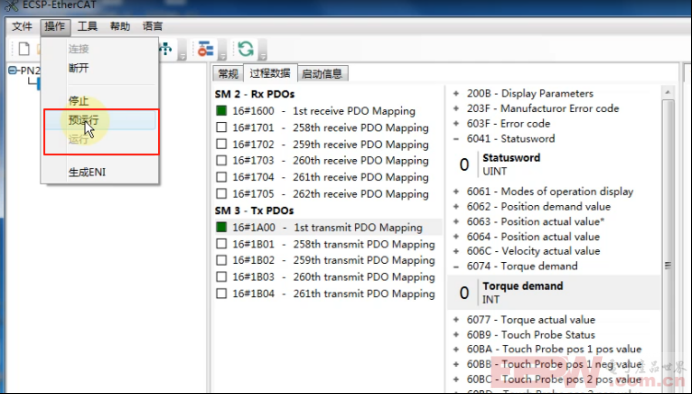Viewport: 692px width, 394px height.
Task: Select the Statusword UINT value row
Action: (553, 164)
